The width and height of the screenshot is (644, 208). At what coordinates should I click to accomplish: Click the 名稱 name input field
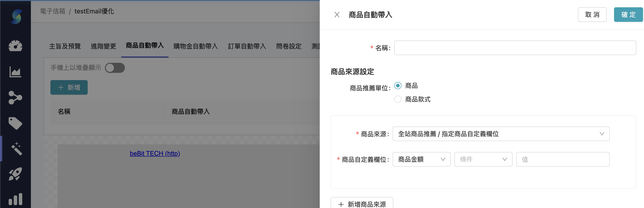coord(515,48)
